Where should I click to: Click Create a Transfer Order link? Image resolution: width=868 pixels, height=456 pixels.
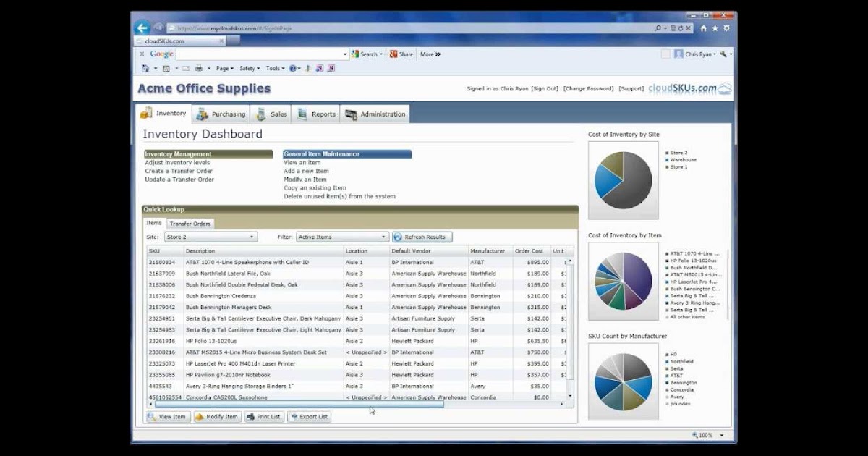pos(179,172)
